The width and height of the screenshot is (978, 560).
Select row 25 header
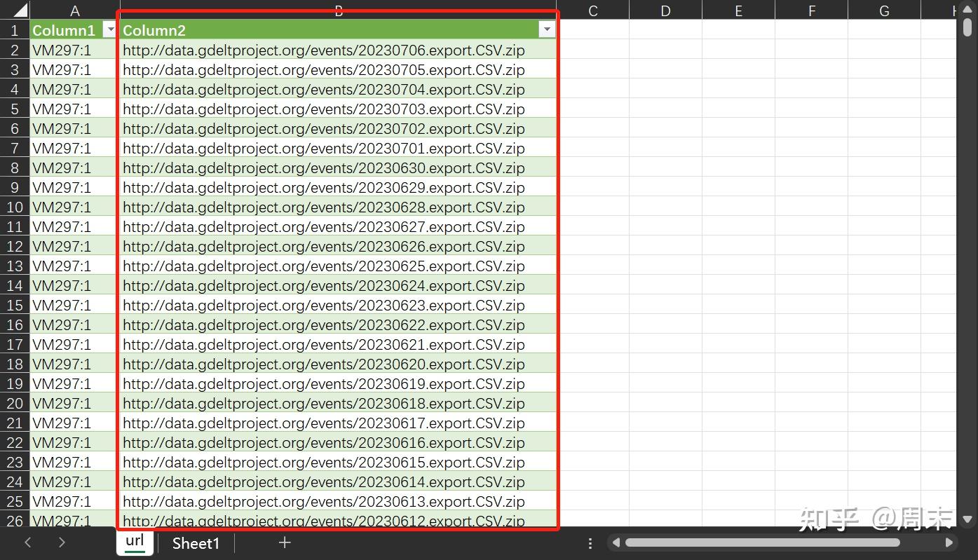(x=15, y=501)
